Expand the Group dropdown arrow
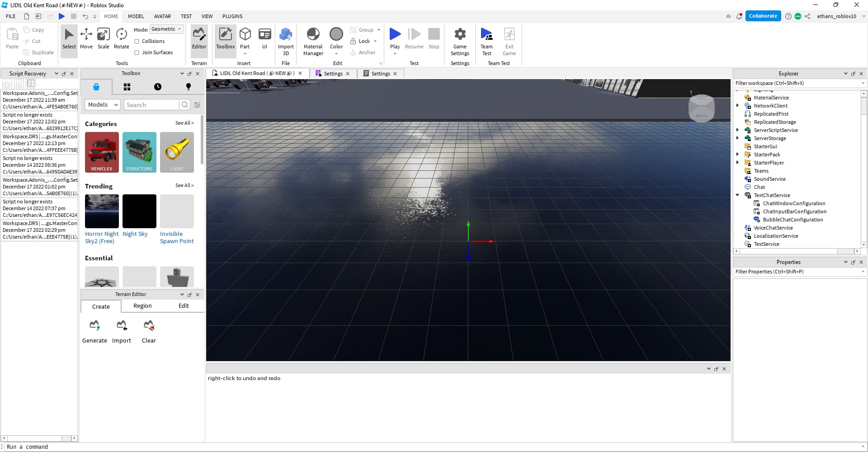This screenshot has width=868, height=456. tap(379, 30)
